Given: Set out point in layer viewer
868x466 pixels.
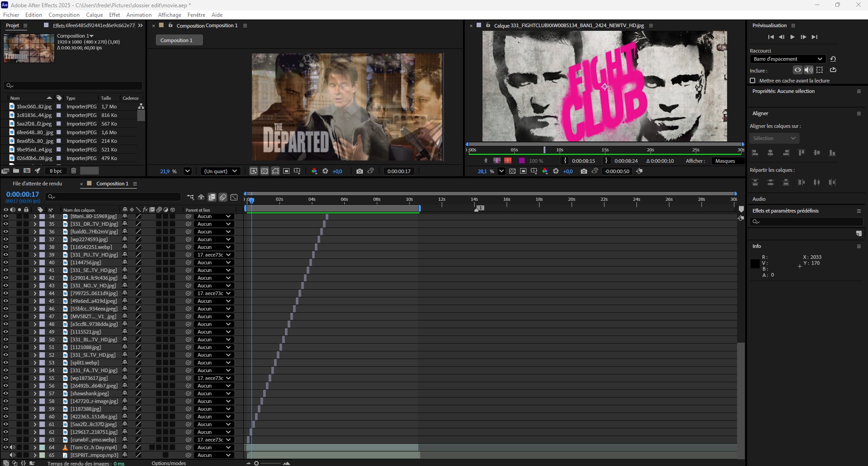Looking at the screenshot, I should pyautogui.click(x=607, y=161).
